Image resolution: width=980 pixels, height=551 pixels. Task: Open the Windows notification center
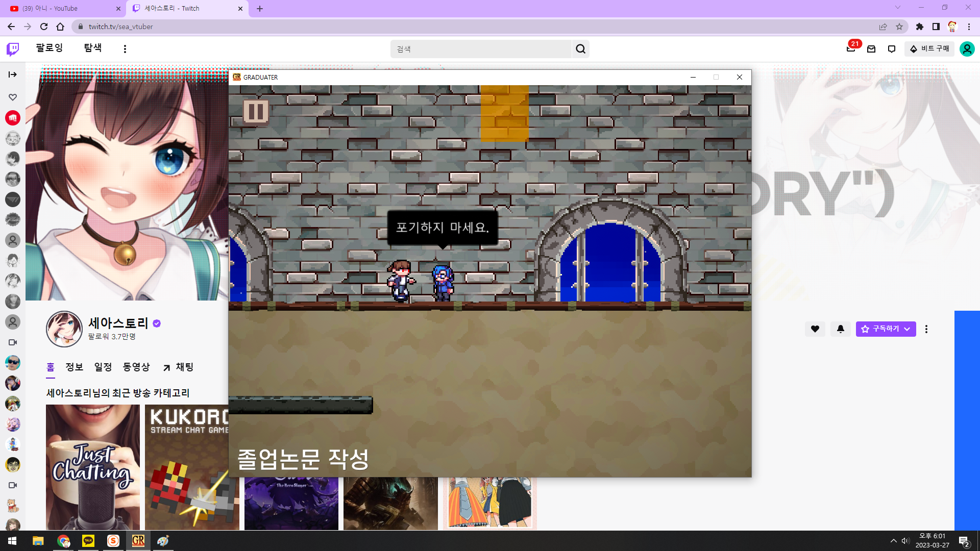coord(964,541)
